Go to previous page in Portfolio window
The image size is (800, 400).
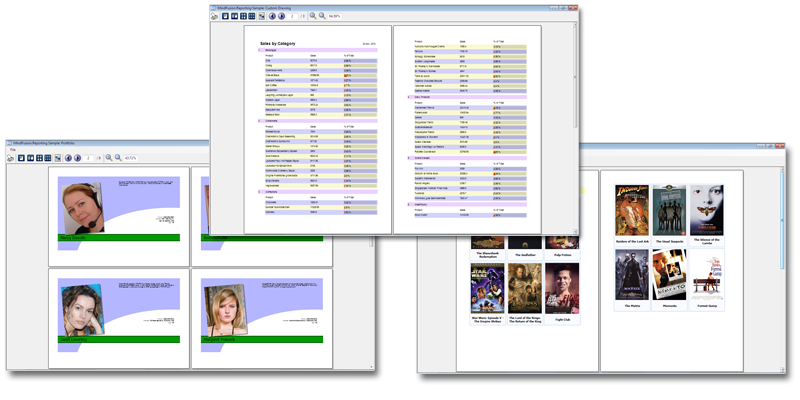coord(68,158)
